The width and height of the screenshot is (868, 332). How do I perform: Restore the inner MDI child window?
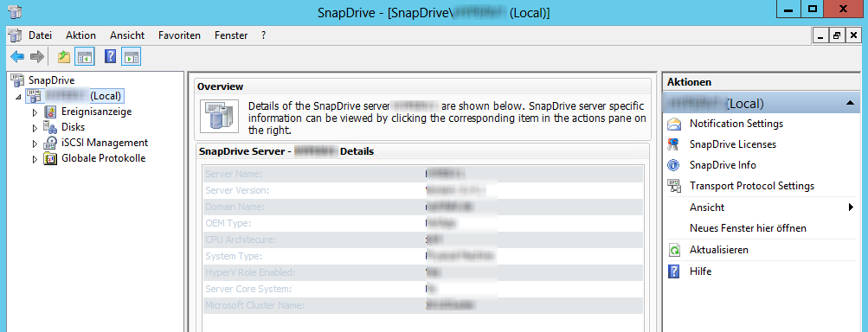pos(837,35)
